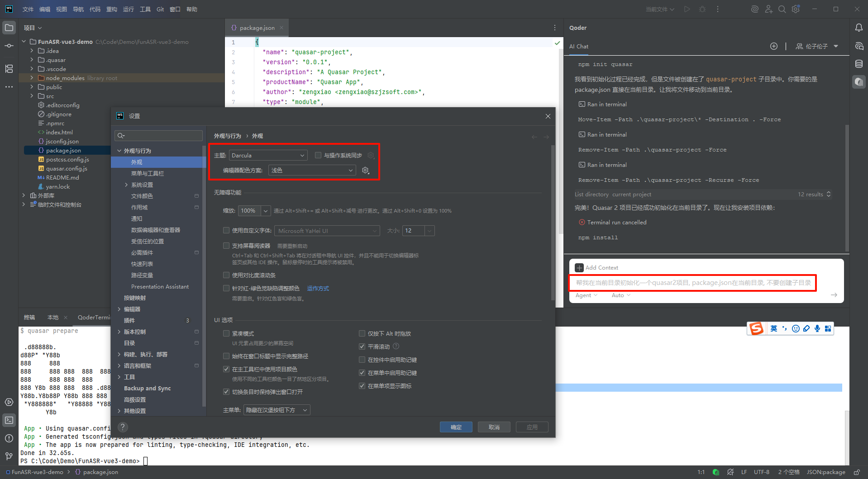Toggle Sogou input voice microphone icon

point(817,329)
